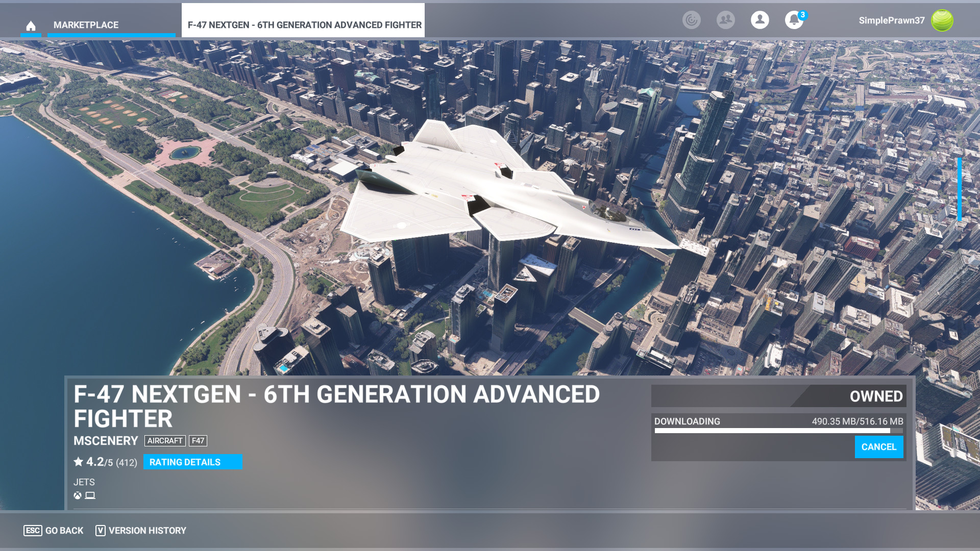Screen dimensions: 980x551
Task: Click the MSCENERY creator name
Action: tap(106, 441)
